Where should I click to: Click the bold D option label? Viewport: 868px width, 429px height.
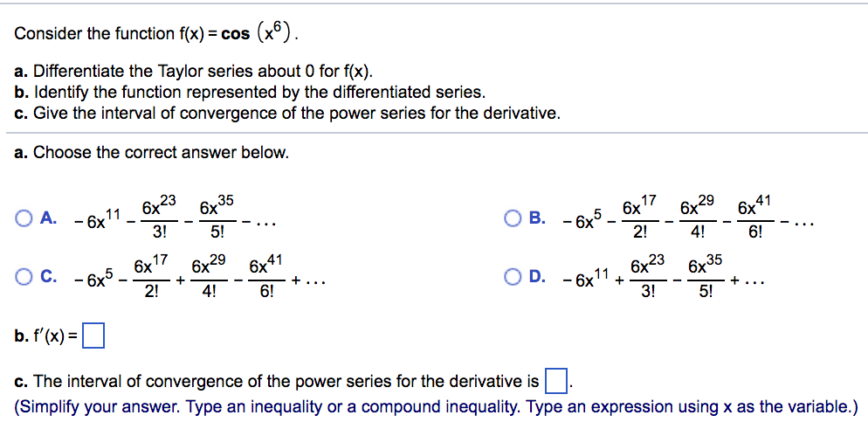(x=536, y=277)
